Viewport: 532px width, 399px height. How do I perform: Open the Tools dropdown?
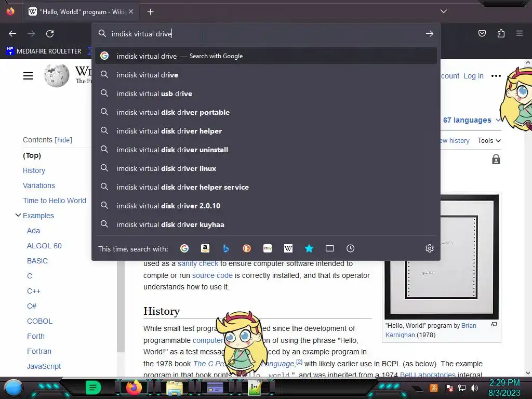coord(489,140)
